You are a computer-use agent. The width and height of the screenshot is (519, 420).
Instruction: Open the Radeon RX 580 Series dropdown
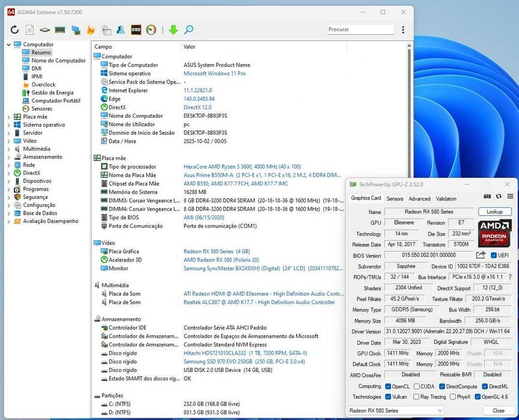396,410
